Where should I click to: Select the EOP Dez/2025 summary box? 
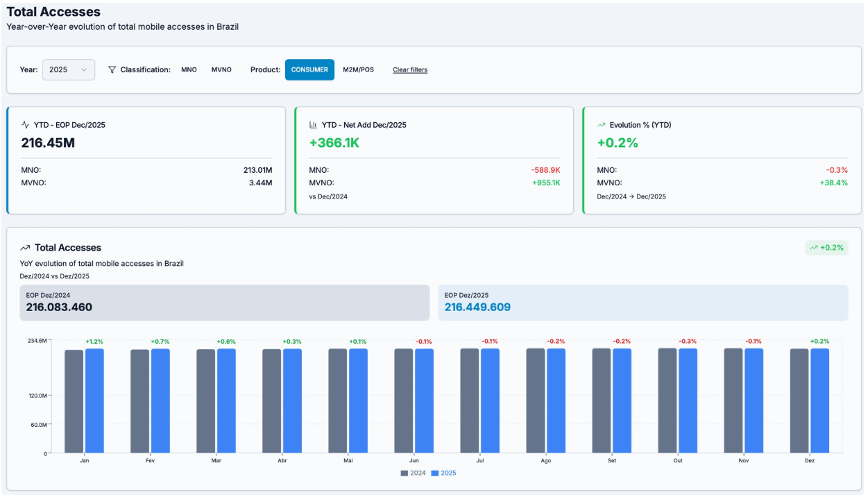[x=643, y=303]
